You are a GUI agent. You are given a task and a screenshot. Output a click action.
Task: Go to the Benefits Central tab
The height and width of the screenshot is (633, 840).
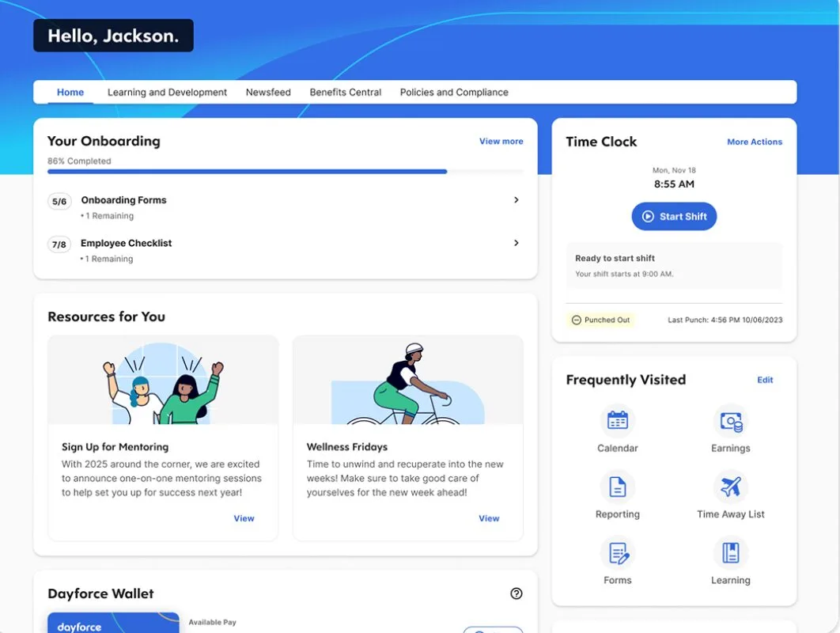click(x=346, y=93)
